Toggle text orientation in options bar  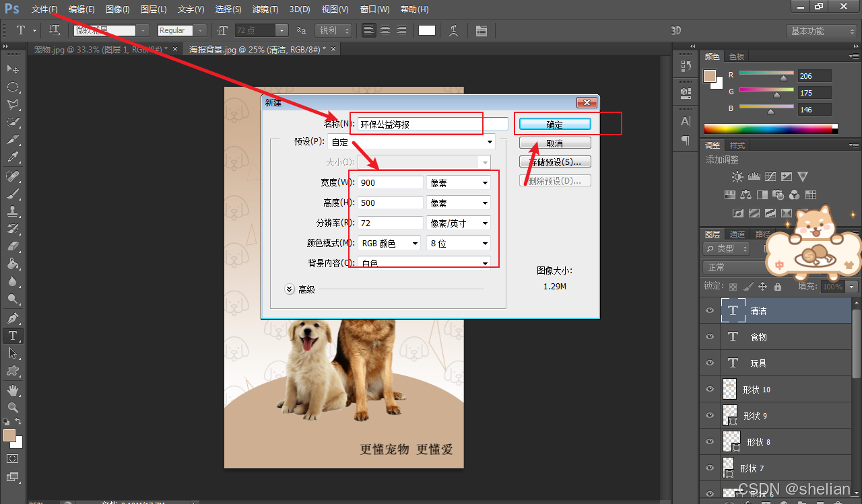(55, 30)
